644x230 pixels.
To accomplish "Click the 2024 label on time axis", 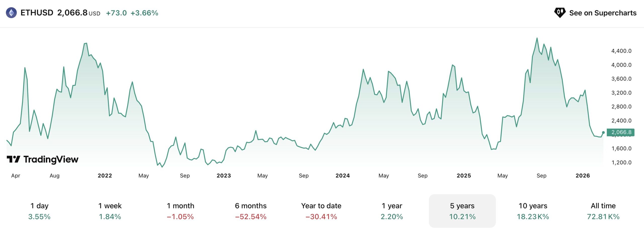I will pos(343,176).
